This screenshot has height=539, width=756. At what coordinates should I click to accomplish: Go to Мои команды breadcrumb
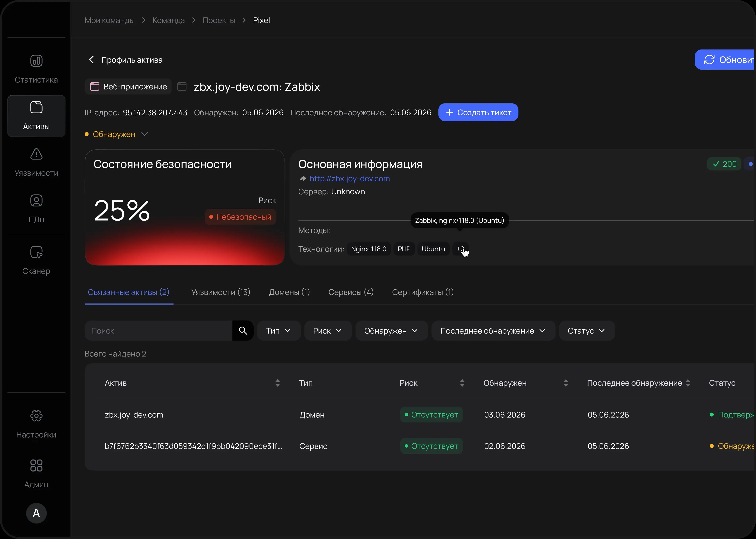110,20
